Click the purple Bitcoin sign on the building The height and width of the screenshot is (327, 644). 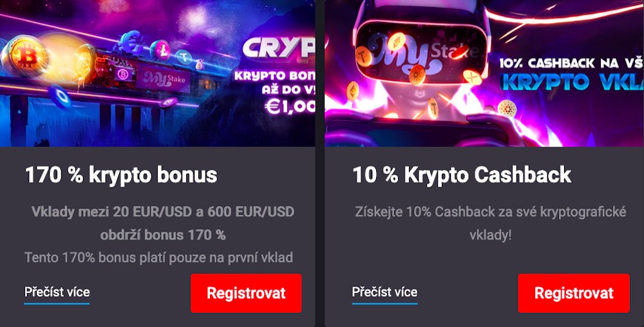point(123,74)
